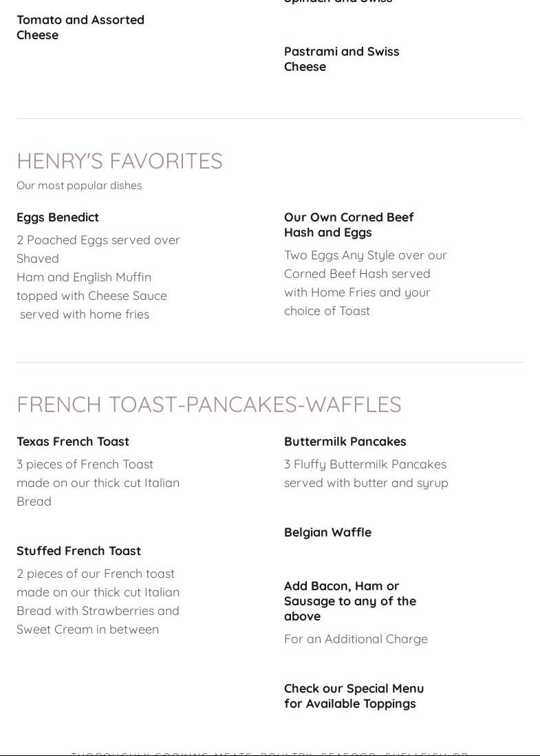Screen dimensions: 540x756
Task: Click the 'Our most popular dishes' subtitle
Action: (x=79, y=186)
